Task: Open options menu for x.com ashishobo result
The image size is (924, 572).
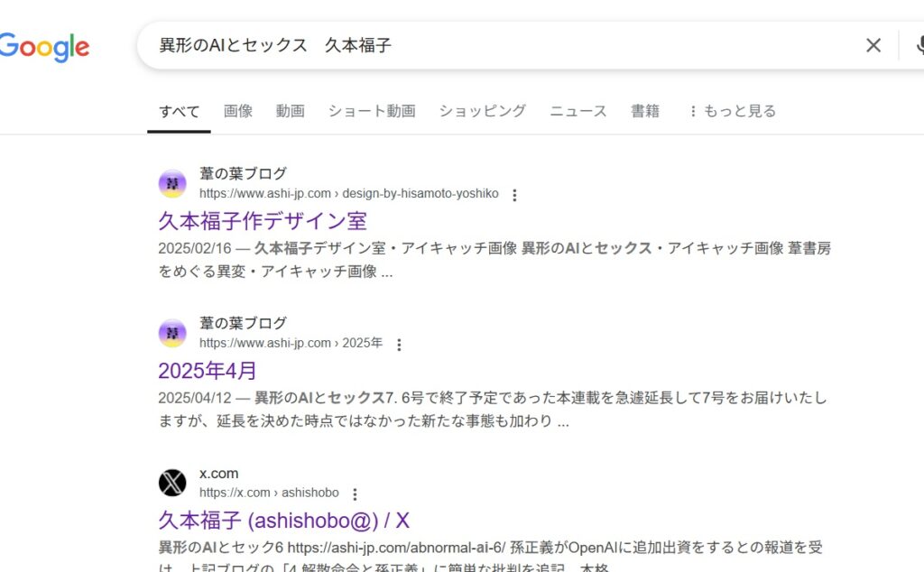Action: [x=355, y=494]
